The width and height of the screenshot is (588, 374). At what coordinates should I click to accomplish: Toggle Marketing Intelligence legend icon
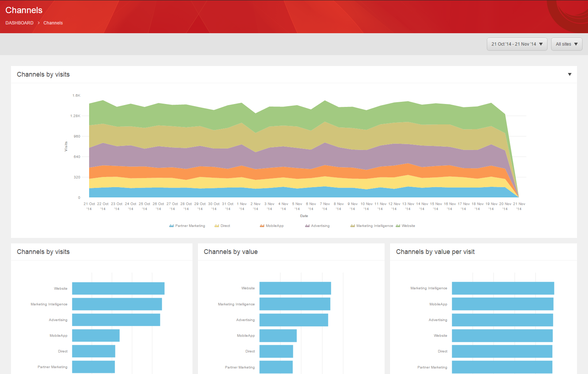click(x=352, y=226)
